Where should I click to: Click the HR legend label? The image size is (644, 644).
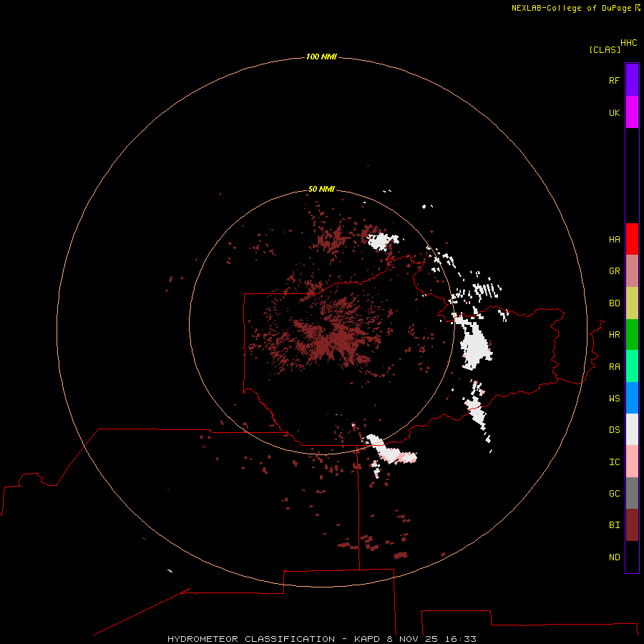614,335
